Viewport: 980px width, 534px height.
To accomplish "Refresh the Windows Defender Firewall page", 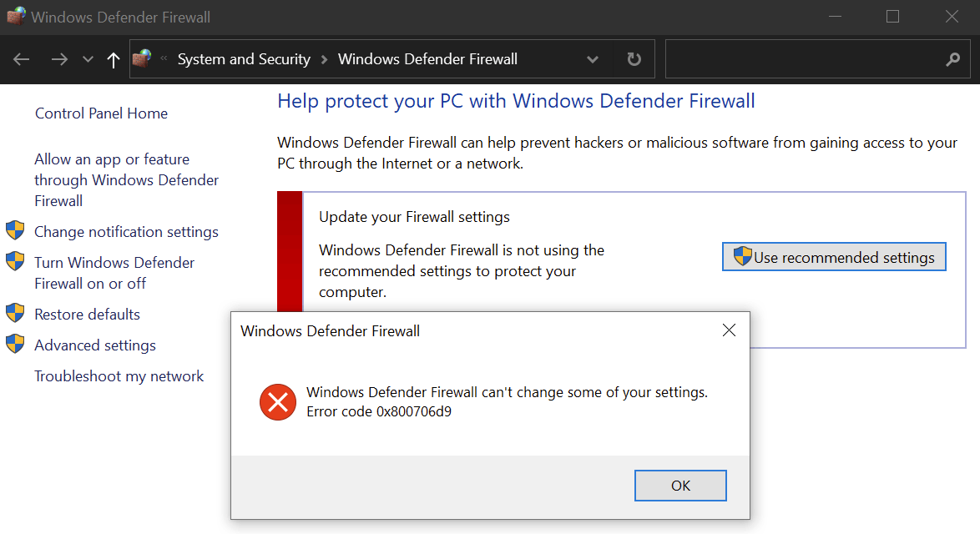I will click(x=634, y=59).
